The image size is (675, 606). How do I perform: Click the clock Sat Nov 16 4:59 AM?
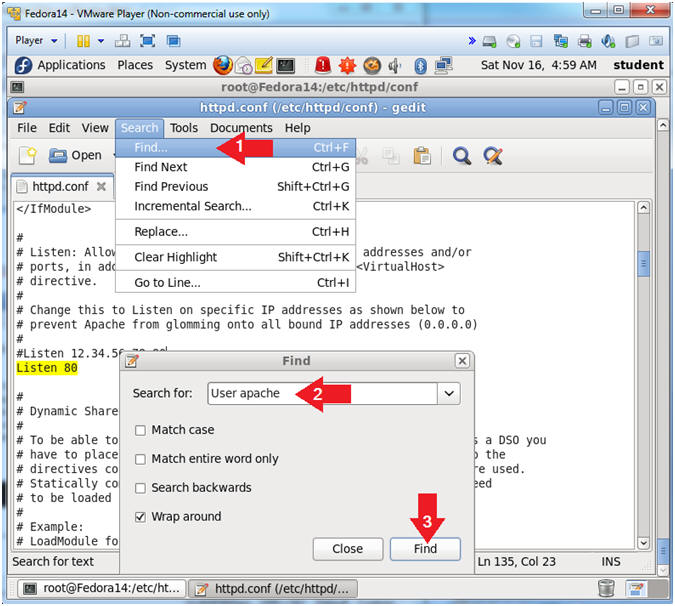[x=539, y=65]
